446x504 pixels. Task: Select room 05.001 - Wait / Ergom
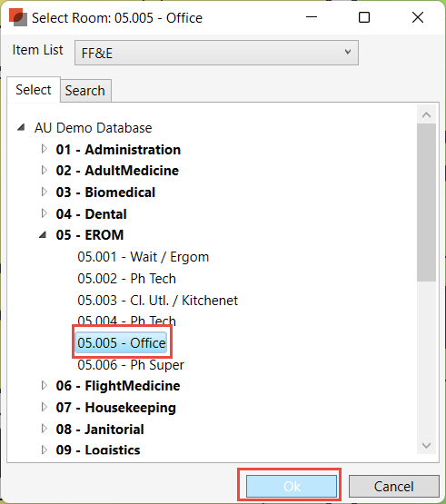click(144, 257)
